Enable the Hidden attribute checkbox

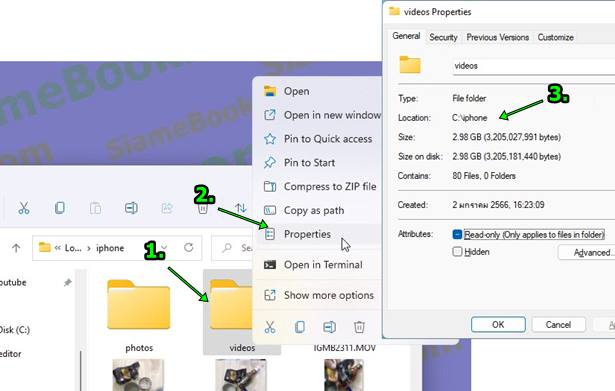(x=457, y=251)
